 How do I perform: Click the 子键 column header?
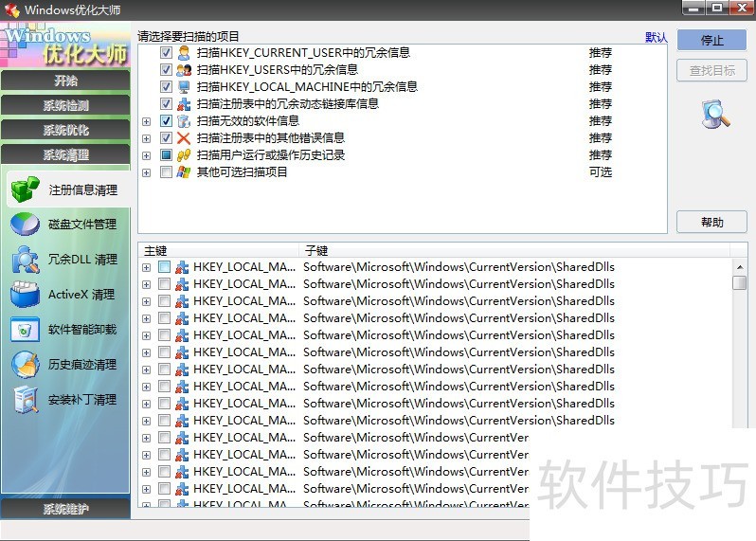(514, 251)
